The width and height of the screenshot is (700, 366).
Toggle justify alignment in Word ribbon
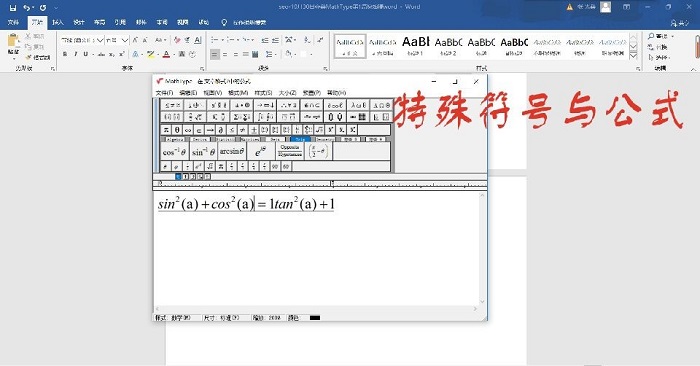245,54
